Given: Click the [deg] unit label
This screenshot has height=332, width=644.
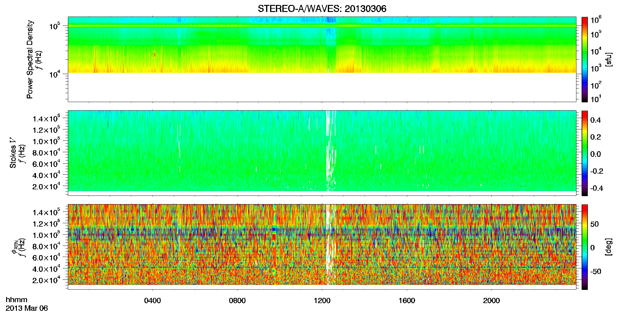Looking at the screenshot, I should coord(608,247).
